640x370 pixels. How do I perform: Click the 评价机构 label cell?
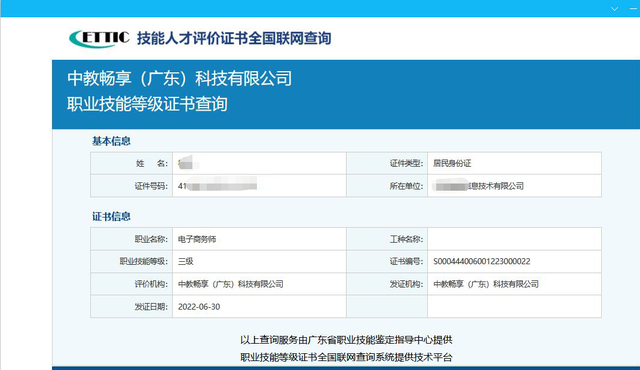(x=131, y=284)
